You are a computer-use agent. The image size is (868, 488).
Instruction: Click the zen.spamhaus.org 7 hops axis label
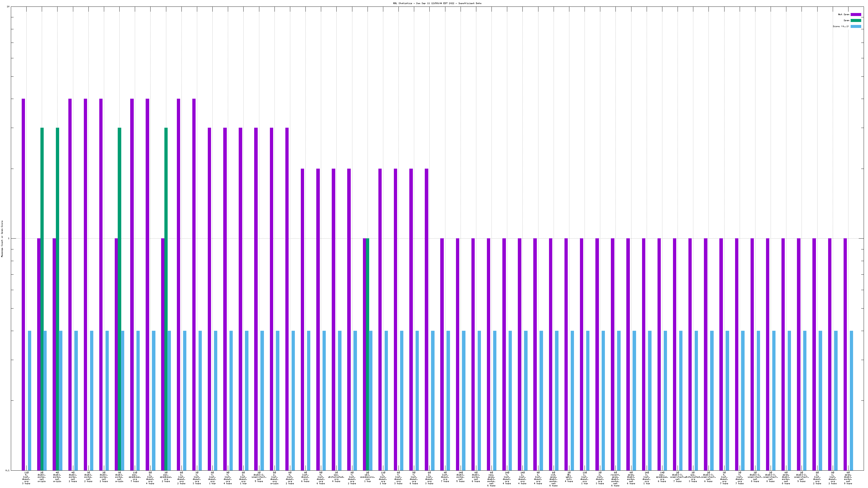(135, 477)
